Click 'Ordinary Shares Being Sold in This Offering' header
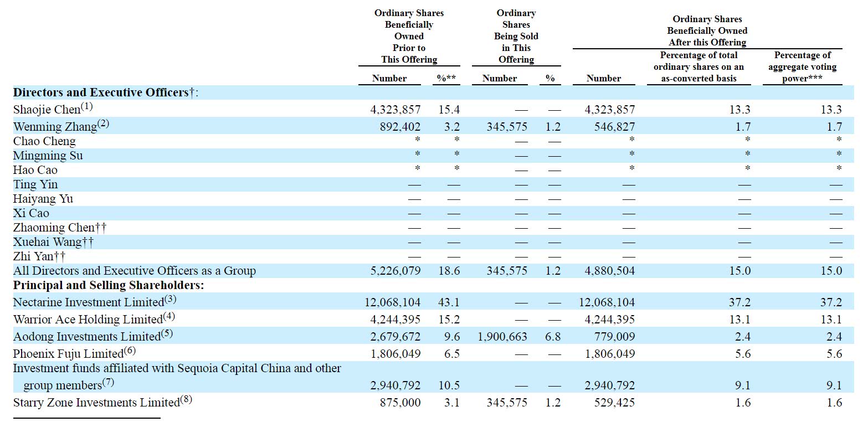Viewport: 868px width, 427px height. click(x=516, y=36)
